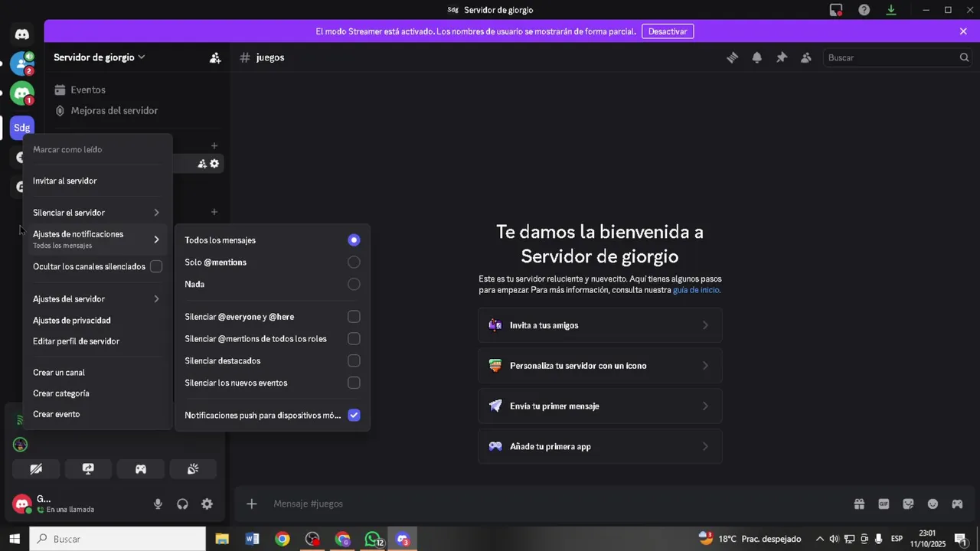Turn on camera in voice panel
980x551 pixels.
pyautogui.click(x=36, y=469)
